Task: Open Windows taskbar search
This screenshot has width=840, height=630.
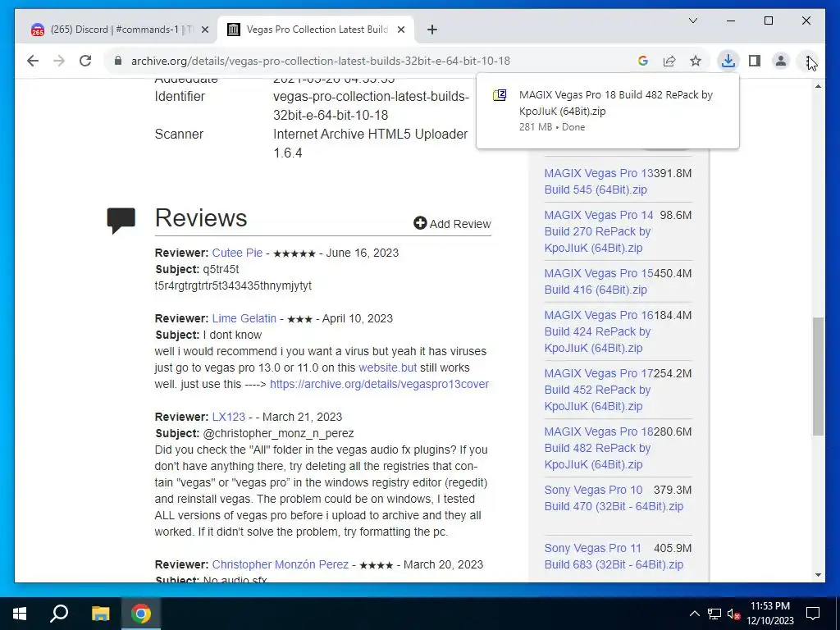Action: pos(59,614)
